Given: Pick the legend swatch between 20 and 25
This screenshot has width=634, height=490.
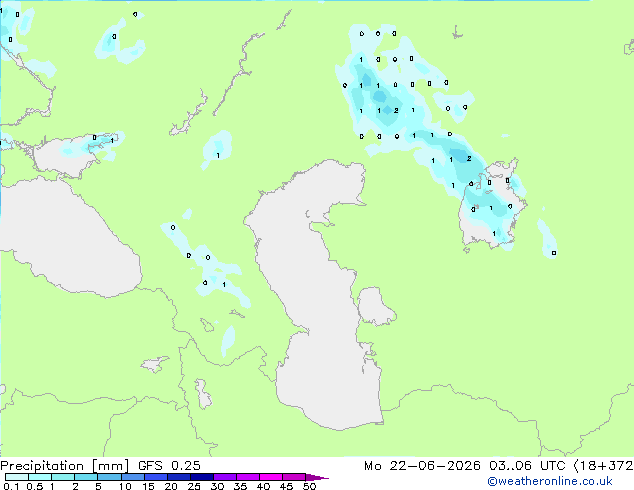Looking at the screenshot, I should (179, 477).
